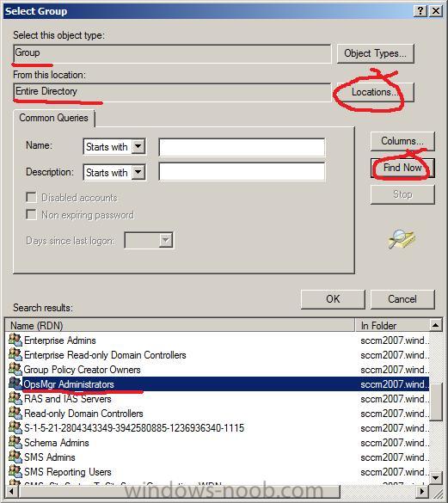Select the RAS and IAS Servers icon

[15, 398]
